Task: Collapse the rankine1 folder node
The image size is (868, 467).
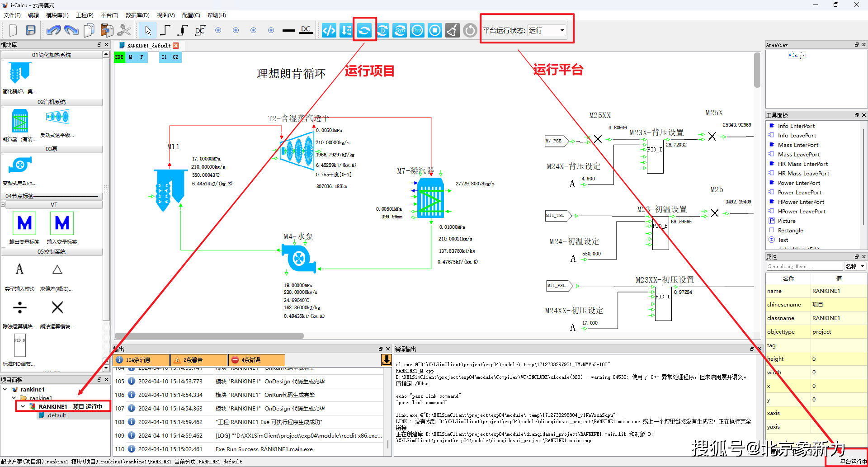Action: (14, 398)
